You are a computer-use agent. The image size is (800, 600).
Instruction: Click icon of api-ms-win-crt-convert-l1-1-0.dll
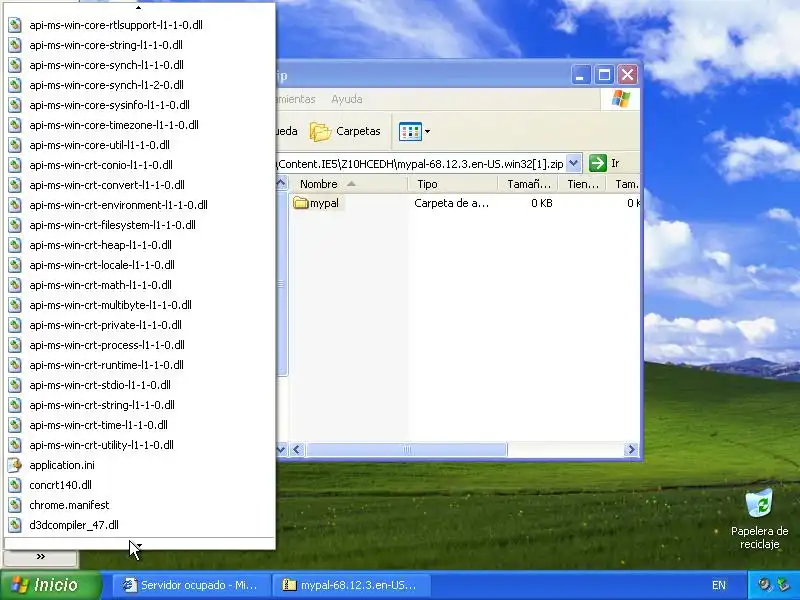coord(15,185)
